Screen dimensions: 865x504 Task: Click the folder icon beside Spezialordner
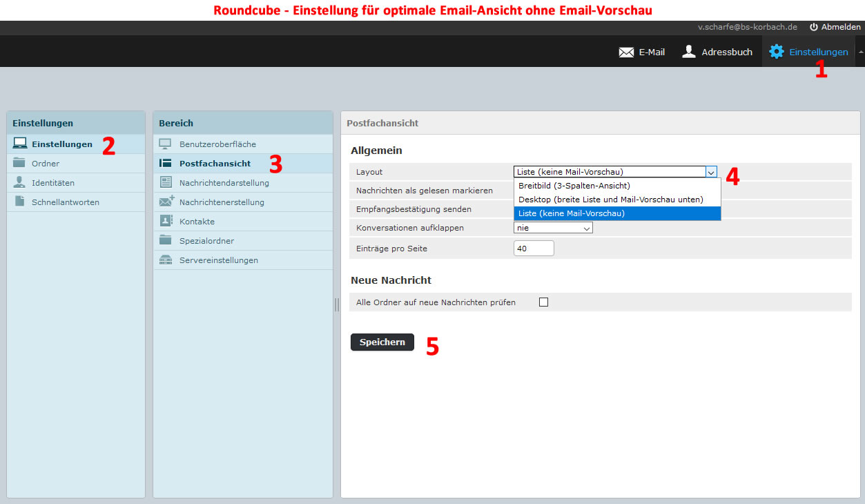point(166,240)
